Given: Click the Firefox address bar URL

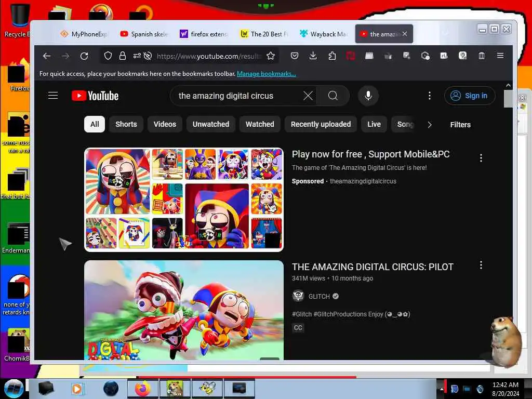Looking at the screenshot, I should point(209,56).
